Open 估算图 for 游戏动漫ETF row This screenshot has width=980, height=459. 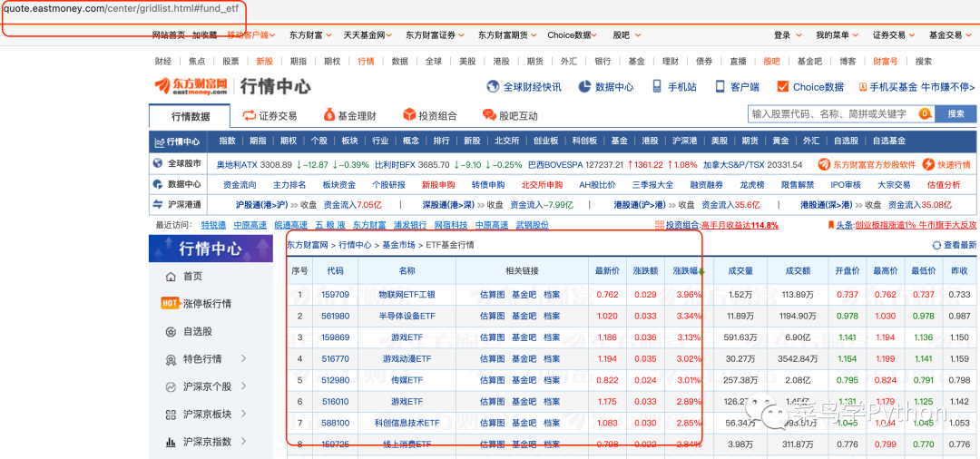[492, 359]
